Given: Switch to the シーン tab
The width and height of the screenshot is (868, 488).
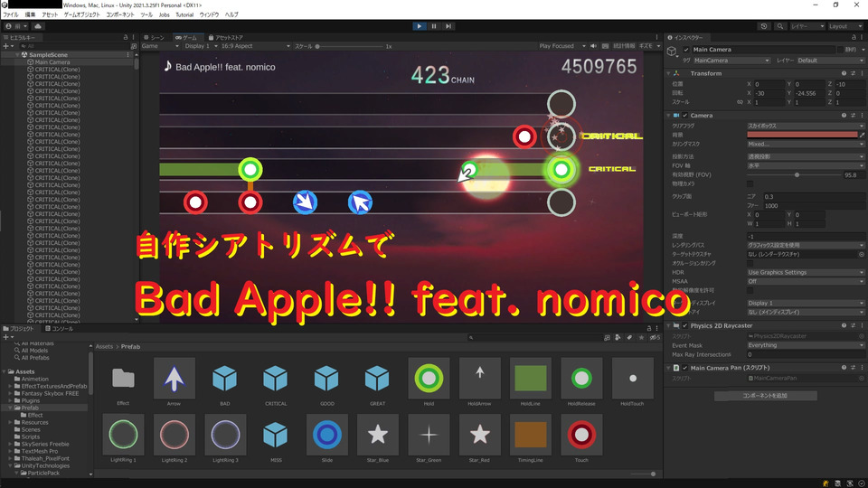Looking at the screenshot, I should pos(155,38).
